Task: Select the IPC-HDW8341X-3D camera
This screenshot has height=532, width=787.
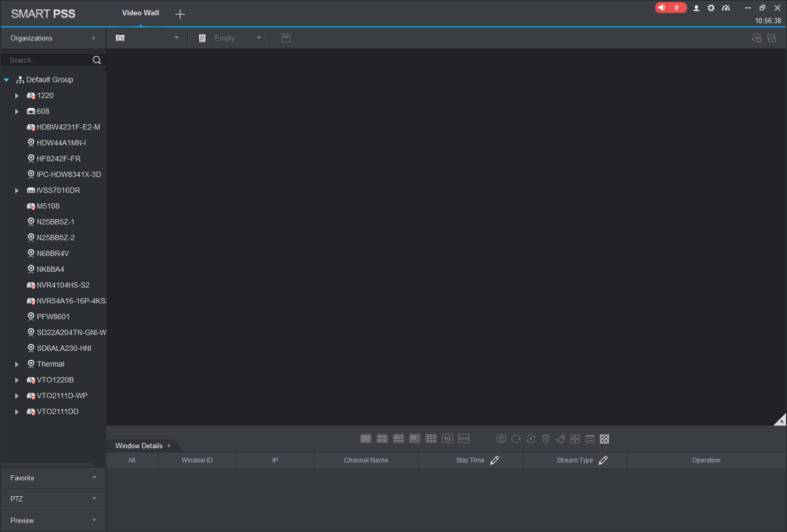Action: pos(64,174)
